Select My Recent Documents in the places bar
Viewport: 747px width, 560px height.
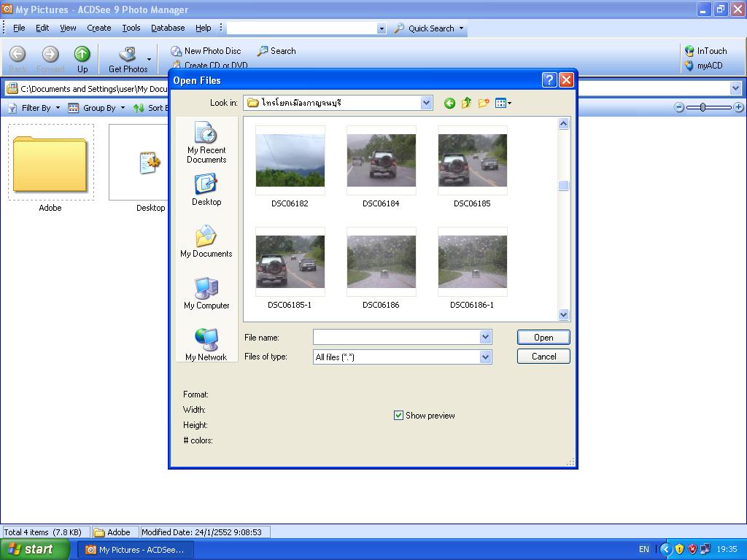(206, 142)
